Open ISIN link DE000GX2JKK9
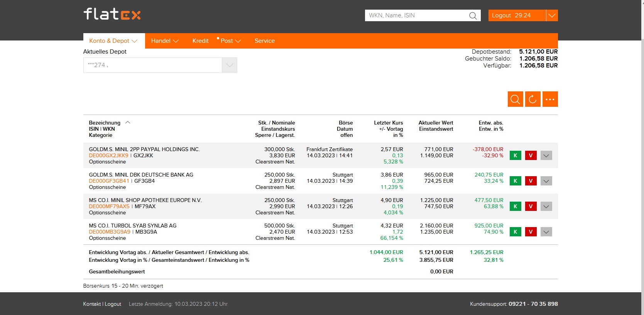The height and width of the screenshot is (315, 644). point(108,155)
